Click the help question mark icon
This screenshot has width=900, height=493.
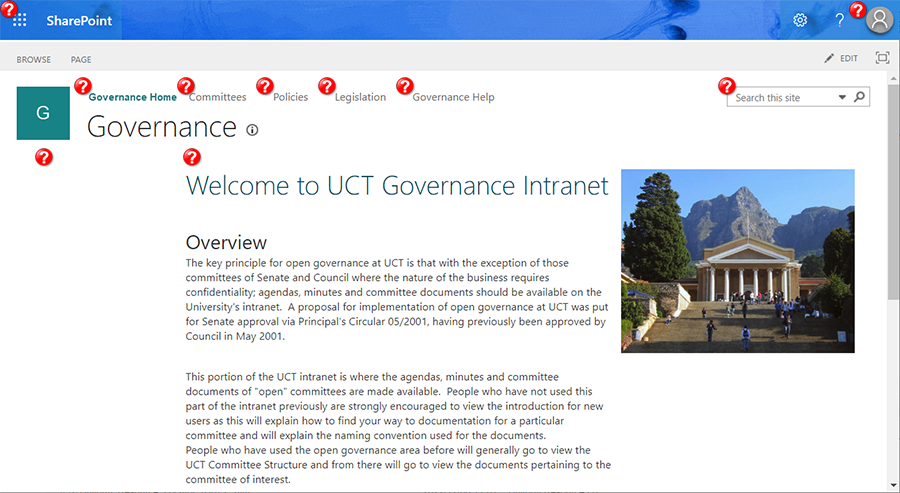(839, 20)
